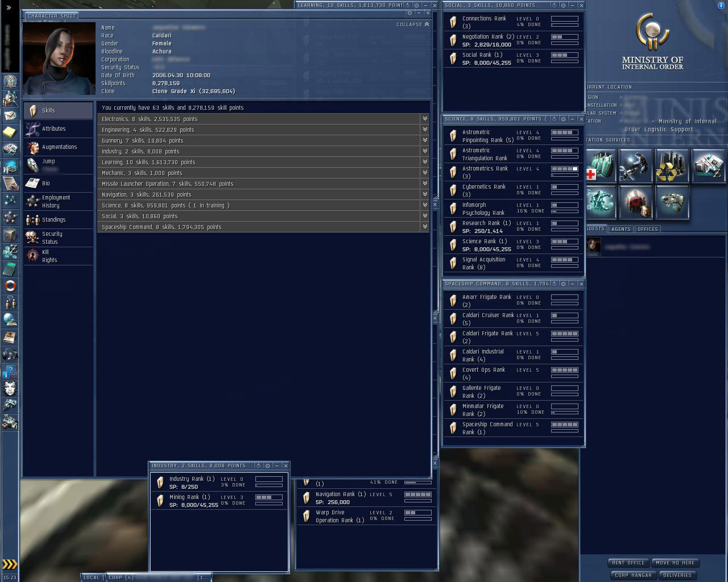728x582 pixels.
Task: Click the skill book icon beside Cybernetics
Action: (x=453, y=190)
